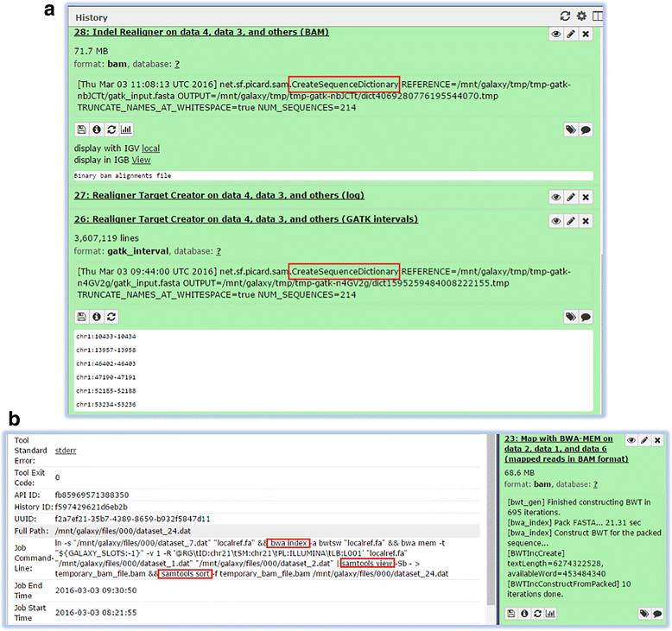Click the '71.7 MB' size text
The height and width of the screenshot is (631, 672).
[x=91, y=51]
